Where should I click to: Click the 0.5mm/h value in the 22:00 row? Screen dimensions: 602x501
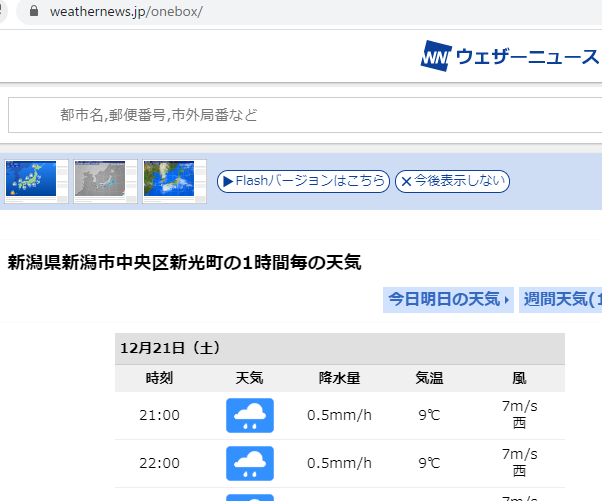tap(339, 463)
